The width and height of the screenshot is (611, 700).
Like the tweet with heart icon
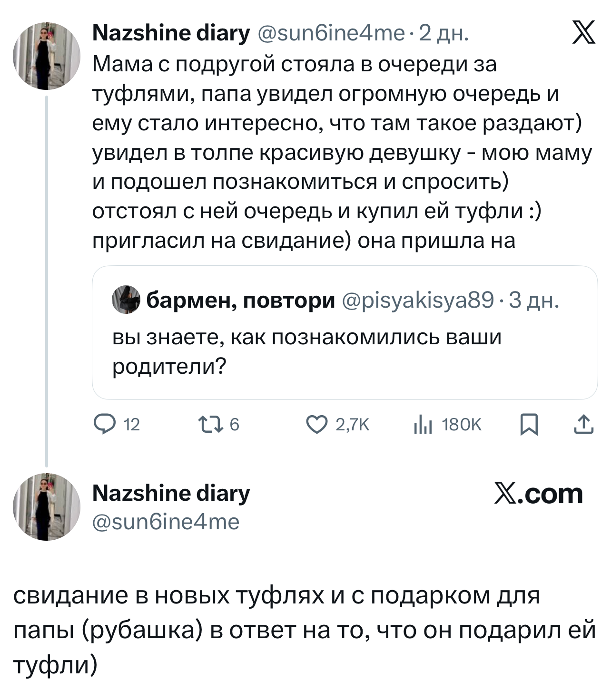pos(315,424)
